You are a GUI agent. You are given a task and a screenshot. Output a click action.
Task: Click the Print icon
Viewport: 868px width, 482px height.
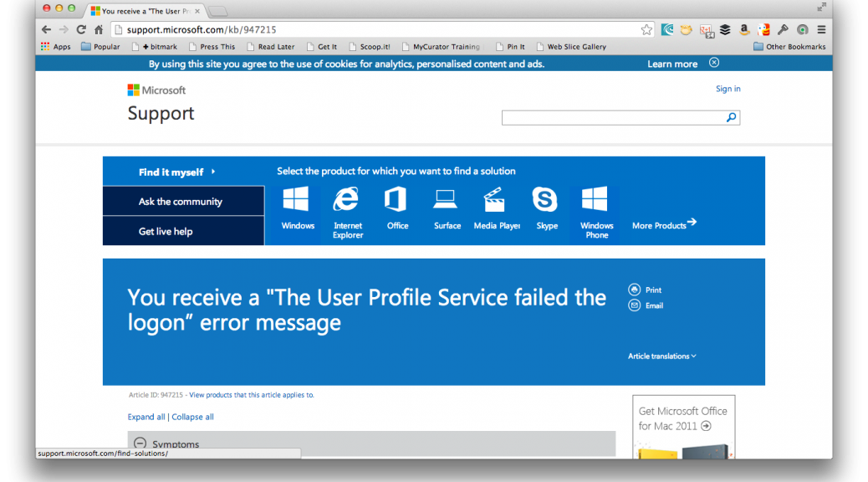pyautogui.click(x=635, y=290)
